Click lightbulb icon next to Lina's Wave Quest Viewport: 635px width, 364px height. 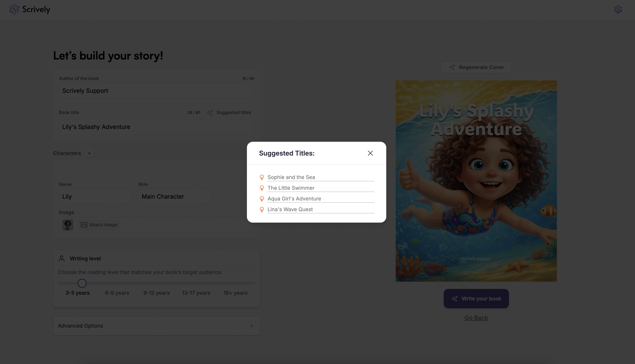(x=262, y=210)
